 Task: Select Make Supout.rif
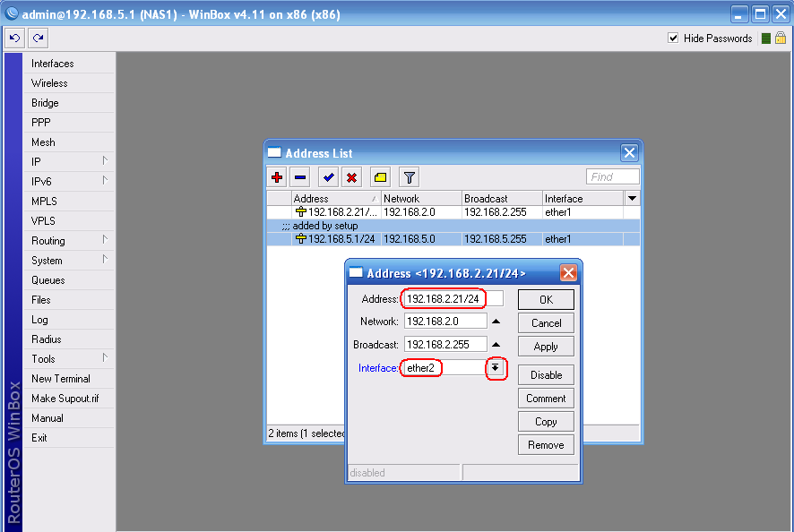tap(69, 399)
